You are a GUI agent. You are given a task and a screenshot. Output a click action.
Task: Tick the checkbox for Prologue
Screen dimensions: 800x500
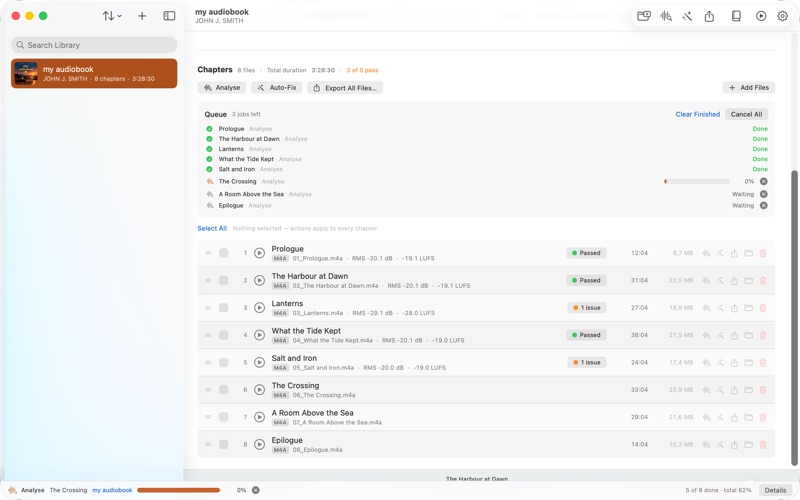(x=223, y=253)
